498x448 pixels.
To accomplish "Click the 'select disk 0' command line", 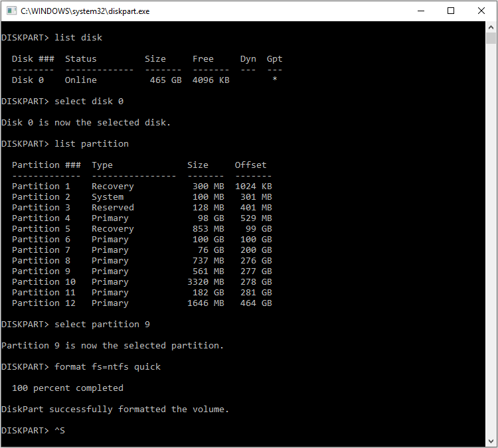I will 62,102.
